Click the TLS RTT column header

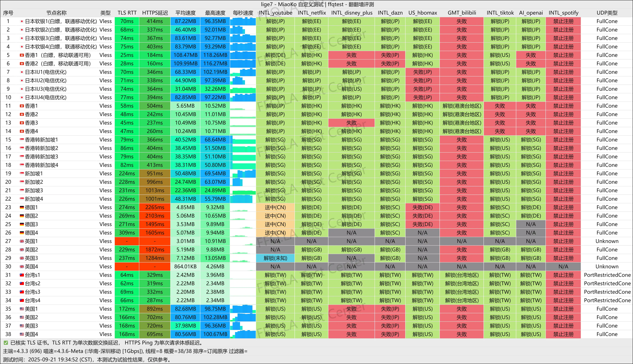[127, 13]
